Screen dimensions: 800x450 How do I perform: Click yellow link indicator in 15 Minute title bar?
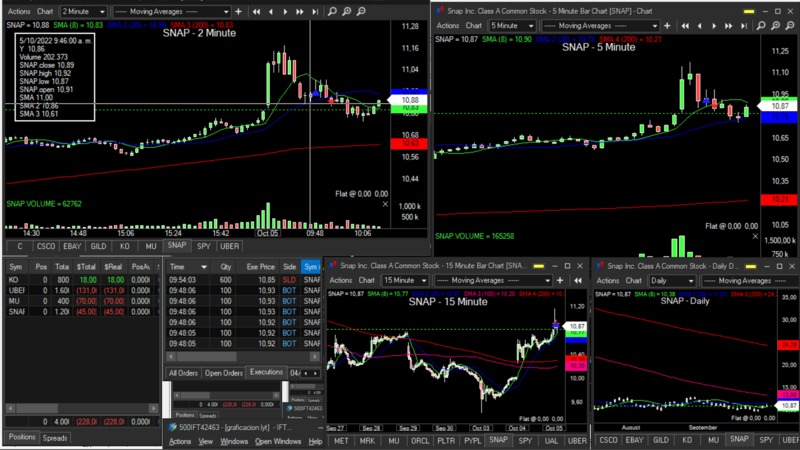(540, 265)
